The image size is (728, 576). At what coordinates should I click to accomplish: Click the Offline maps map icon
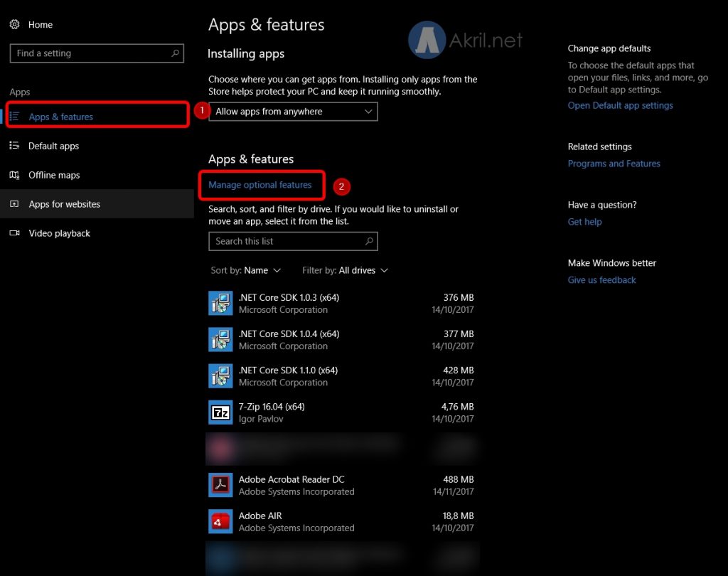14,175
